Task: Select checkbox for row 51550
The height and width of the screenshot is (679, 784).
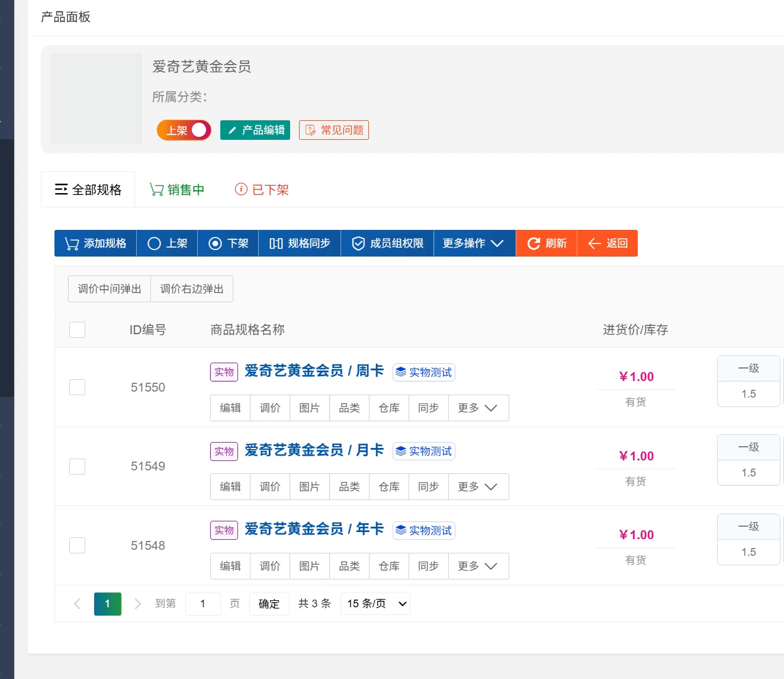Action: tap(77, 387)
